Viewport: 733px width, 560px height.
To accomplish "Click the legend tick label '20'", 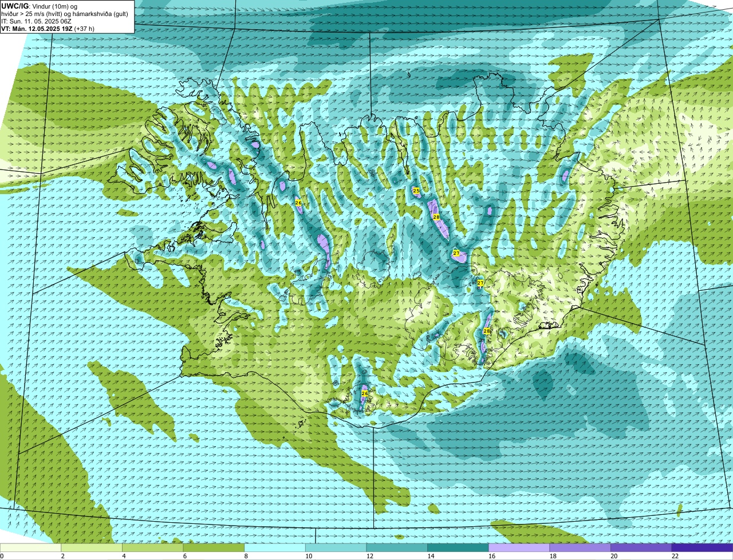I will [614, 556].
